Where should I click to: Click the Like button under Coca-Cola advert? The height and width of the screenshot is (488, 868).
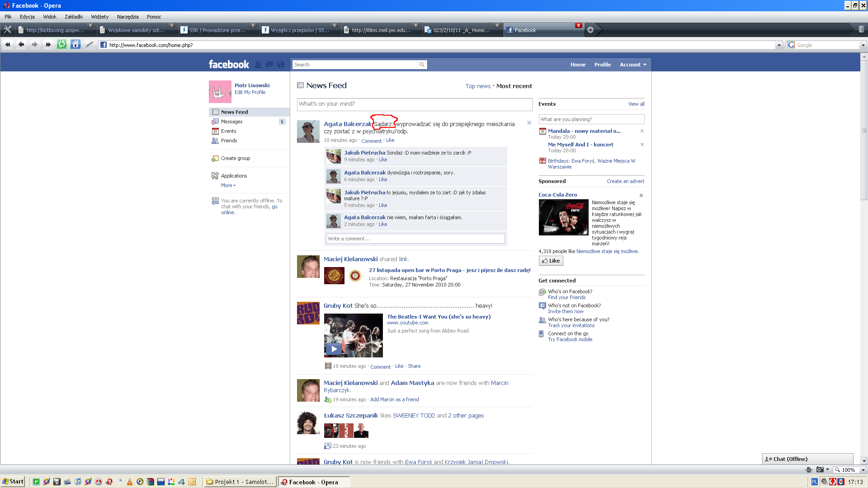tap(551, 261)
